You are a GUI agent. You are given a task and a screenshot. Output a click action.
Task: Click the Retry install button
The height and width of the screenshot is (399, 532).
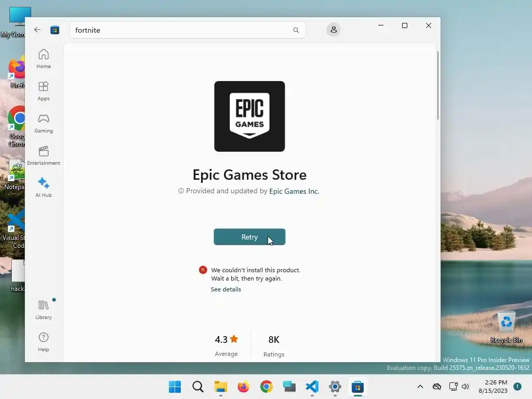(249, 237)
